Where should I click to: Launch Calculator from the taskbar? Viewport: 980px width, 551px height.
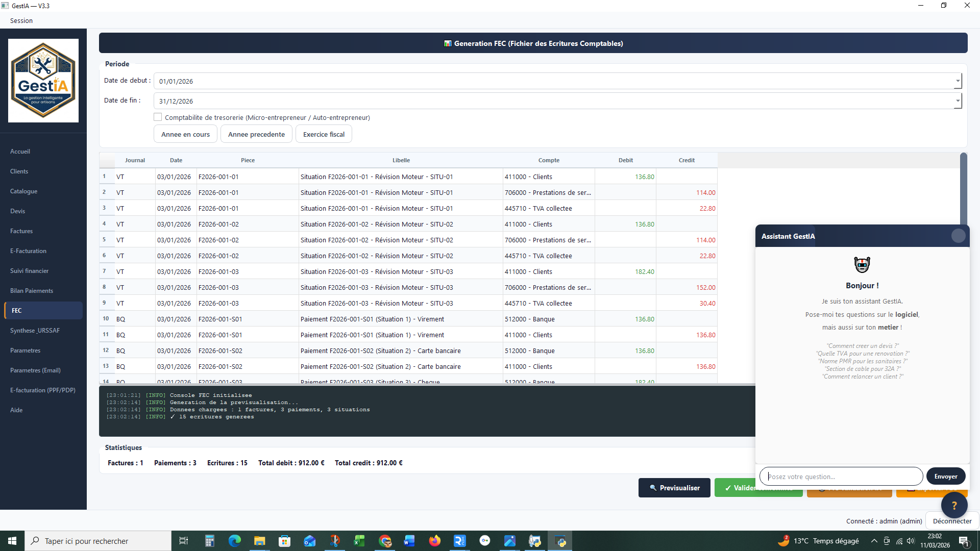(209, 541)
